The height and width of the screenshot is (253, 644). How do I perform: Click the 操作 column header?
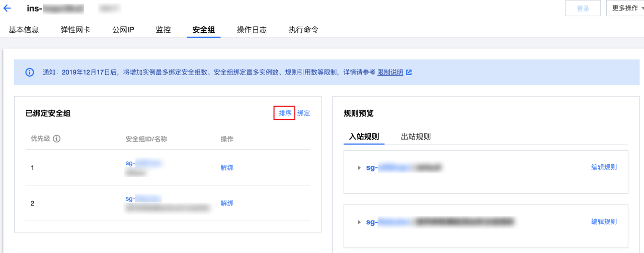(x=227, y=139)
